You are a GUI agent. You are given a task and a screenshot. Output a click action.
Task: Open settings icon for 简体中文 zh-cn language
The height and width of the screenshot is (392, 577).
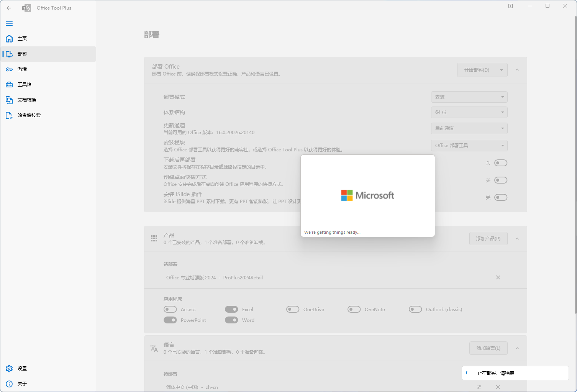[x=479, y=387]
